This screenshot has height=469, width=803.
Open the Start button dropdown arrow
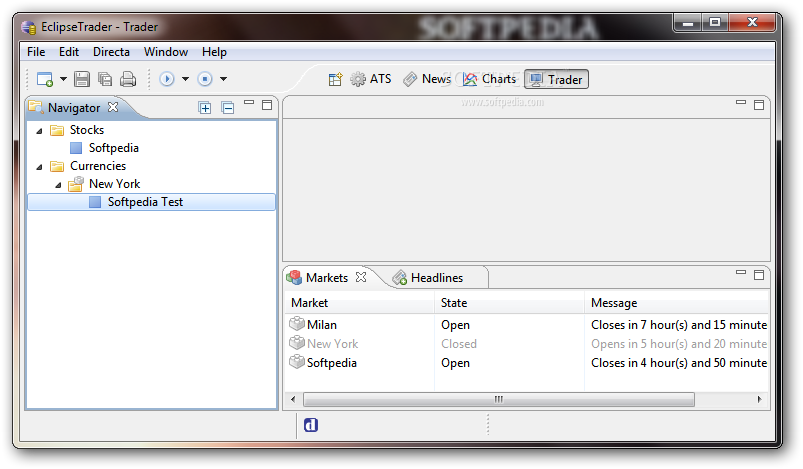point(185,79)
